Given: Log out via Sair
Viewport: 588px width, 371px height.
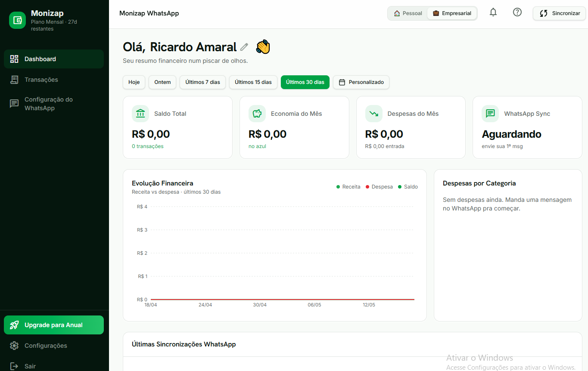Looking at the screenshot, I should point(54,366).
